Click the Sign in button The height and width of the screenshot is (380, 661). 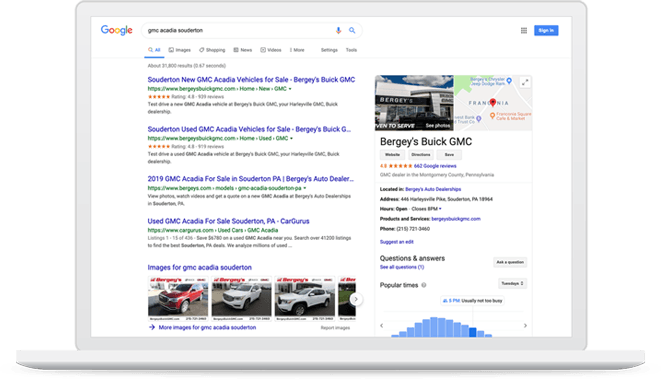[x=546, y=30]
